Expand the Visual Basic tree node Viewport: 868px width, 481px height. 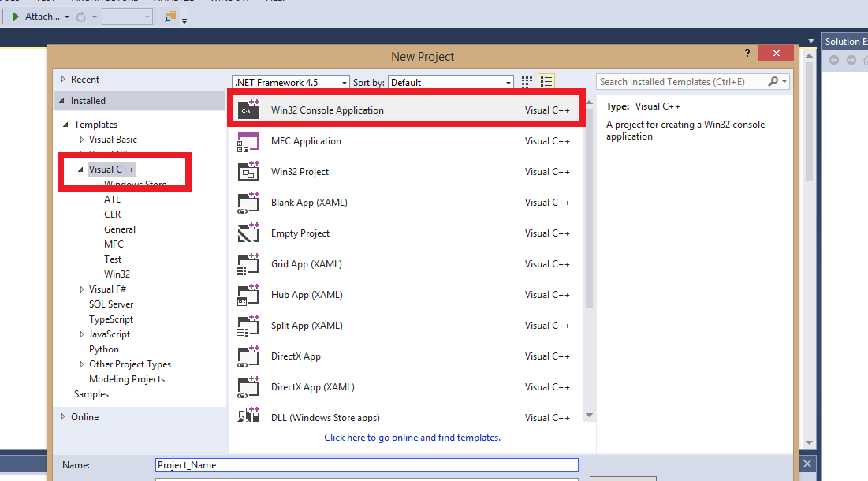82,140
